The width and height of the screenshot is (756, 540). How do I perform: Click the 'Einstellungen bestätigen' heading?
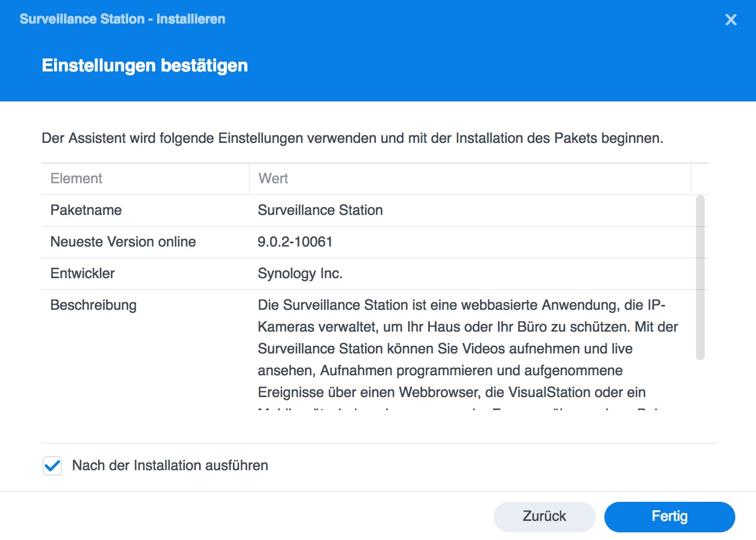(145, 66)
